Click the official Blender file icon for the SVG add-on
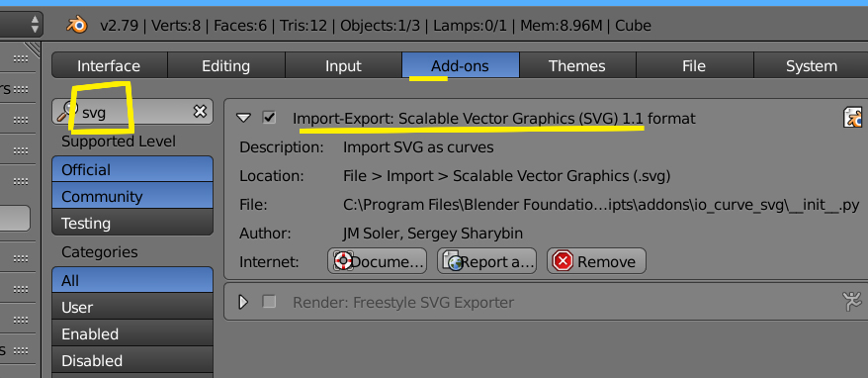The height and width of the screenshot is (378, 868). [x=853, y=118]
